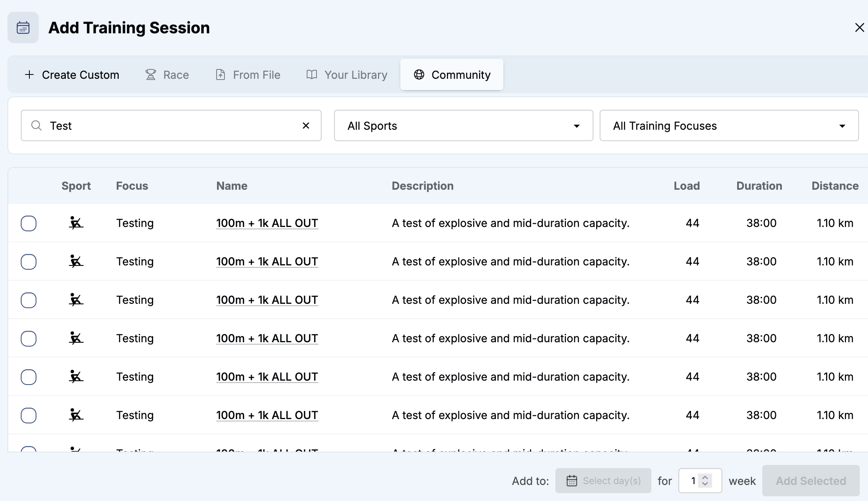Switch to the Create Custom tab
868x501 pixels.
72,74
